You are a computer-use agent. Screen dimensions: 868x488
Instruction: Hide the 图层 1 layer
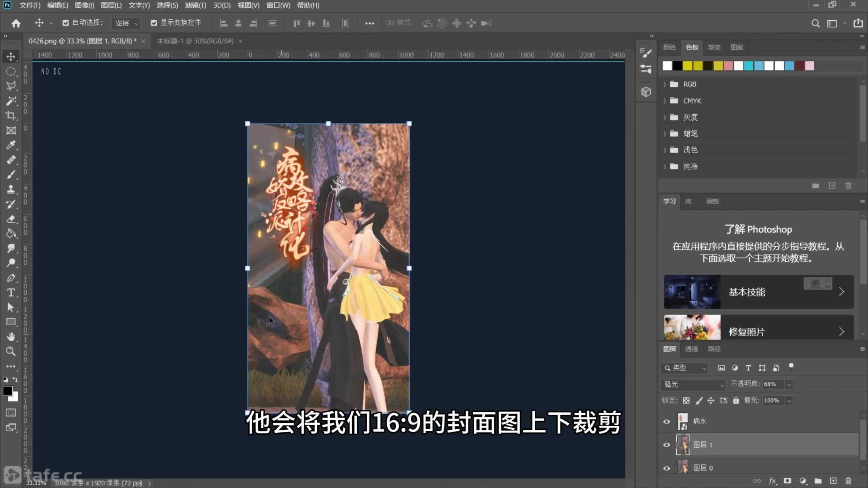[667, 445]
